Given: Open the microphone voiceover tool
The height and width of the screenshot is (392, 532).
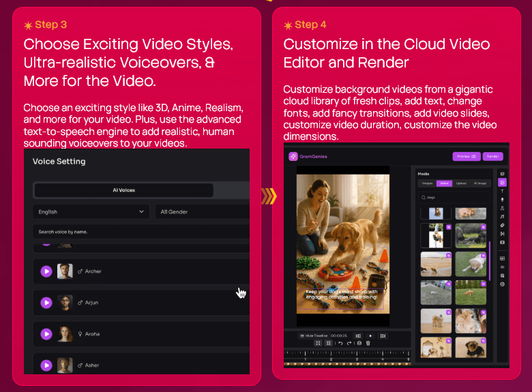Looking at the screenshot, I should (x=503, y=199).
